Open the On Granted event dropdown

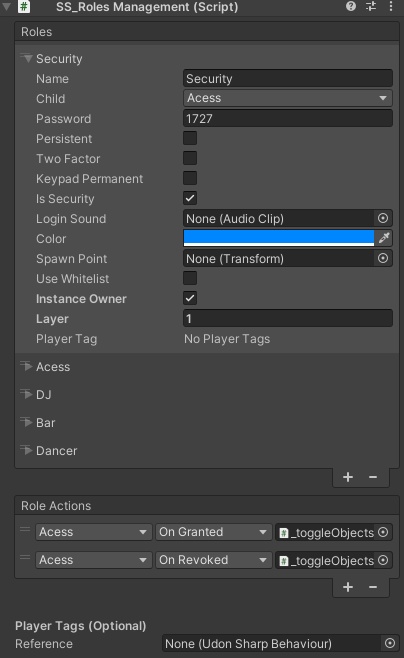tap(213, 532)
